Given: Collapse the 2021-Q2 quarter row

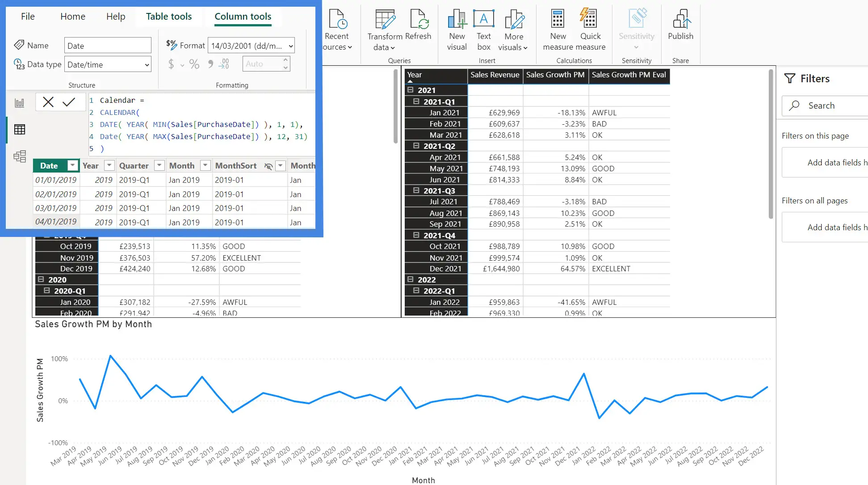Looking at the screenshot, I should click(x=416, y=146).
